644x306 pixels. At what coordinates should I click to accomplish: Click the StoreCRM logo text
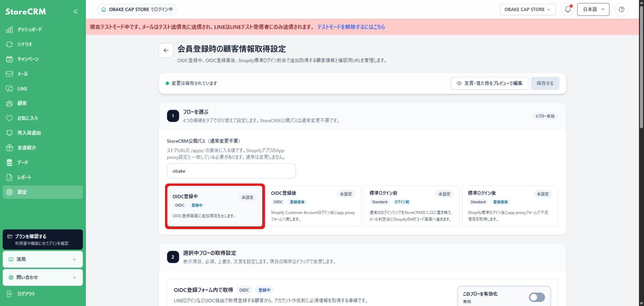[26, 12]
